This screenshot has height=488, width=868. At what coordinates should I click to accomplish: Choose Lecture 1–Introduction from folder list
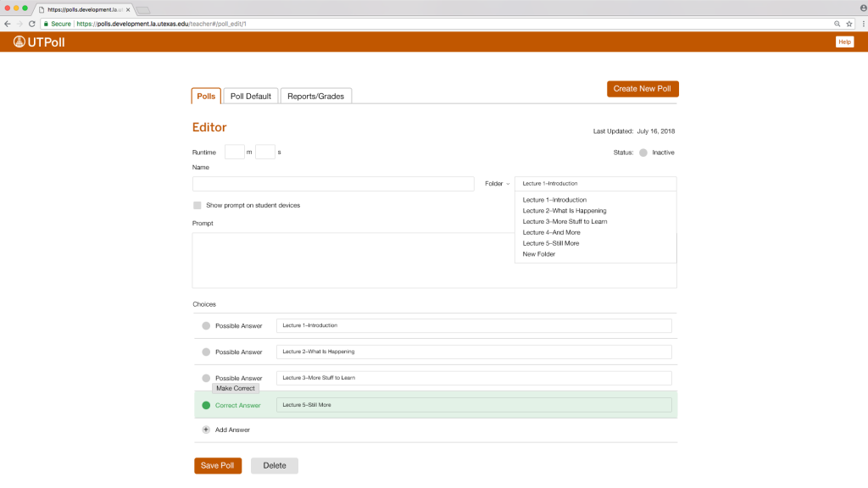(x=554, y=200)
